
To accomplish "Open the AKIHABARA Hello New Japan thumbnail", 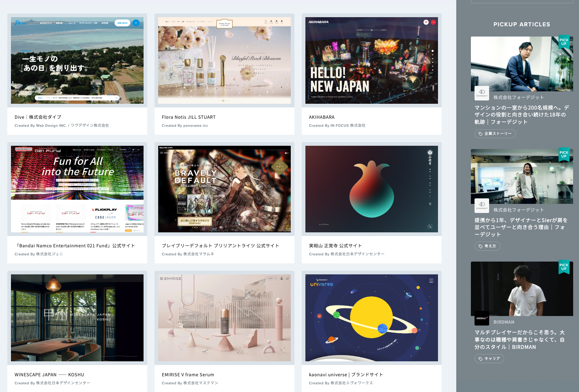I will point(372,61).
